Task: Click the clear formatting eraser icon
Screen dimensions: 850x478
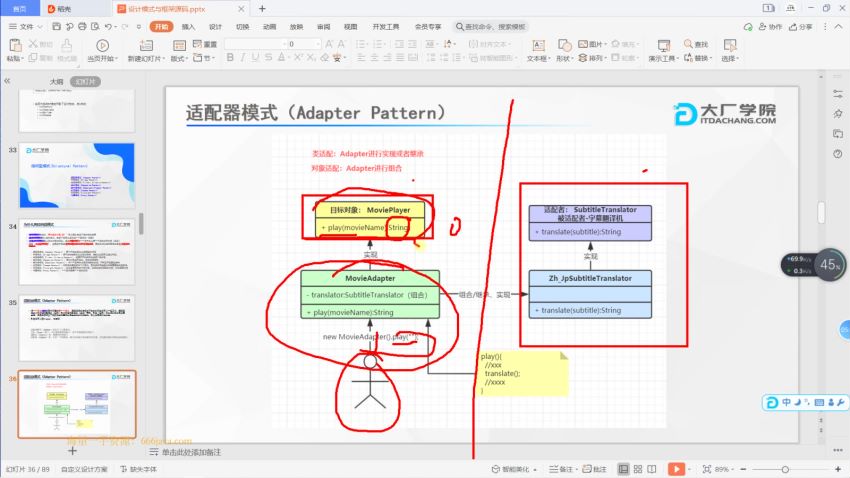Action: point(324,57)
